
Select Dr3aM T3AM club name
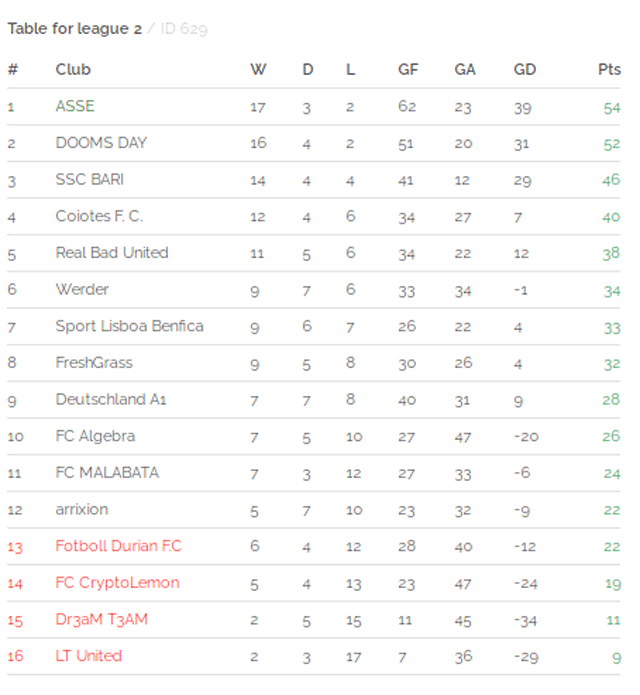[101, 620]
